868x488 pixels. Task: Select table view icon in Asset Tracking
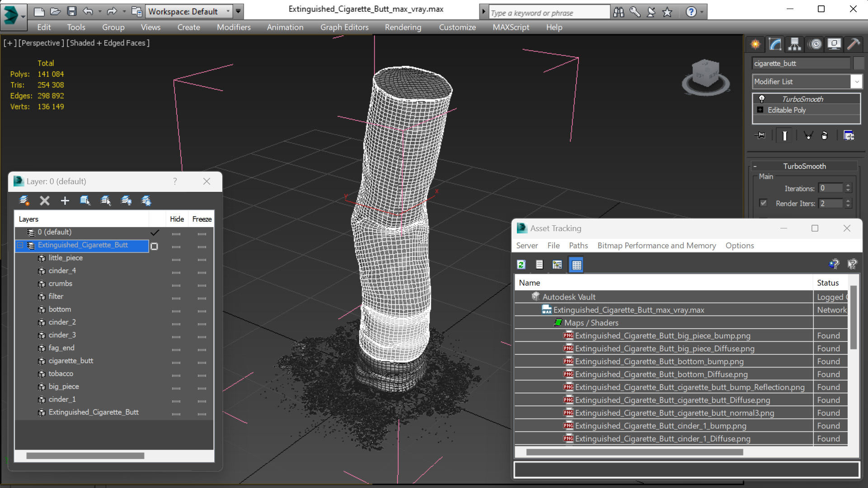pyautogui.click(x=577, y=265)
